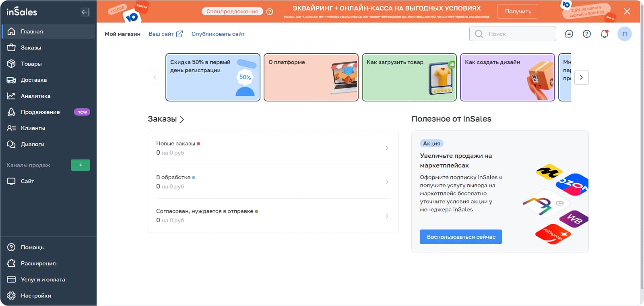
Task: Click the Полезное от inSales heading
Action: click(x=451, y=119)
